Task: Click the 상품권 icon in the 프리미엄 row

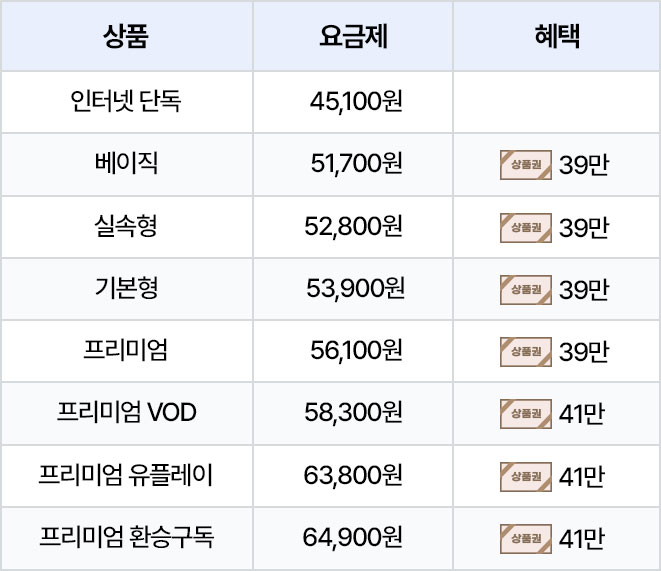Action: pos(526,351)
